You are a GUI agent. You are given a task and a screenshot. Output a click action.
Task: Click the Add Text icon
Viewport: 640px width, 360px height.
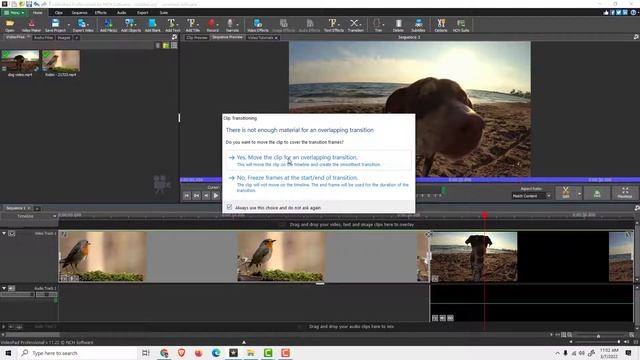coord(172,25)
